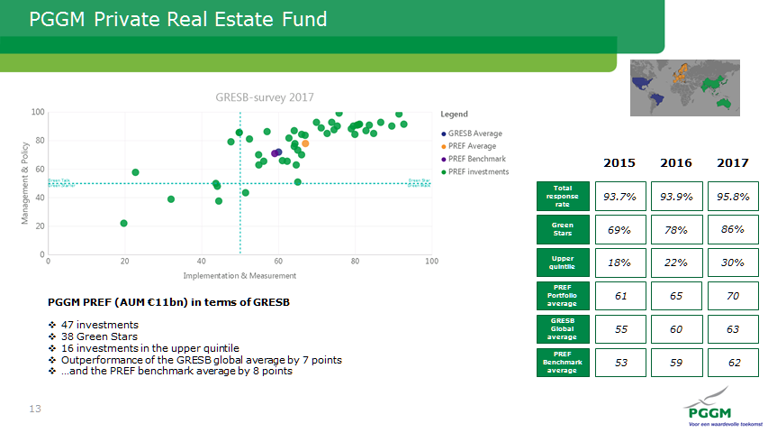Click the bullet icon beside '47 investments'
768x432 pixels.
point(53,325)
